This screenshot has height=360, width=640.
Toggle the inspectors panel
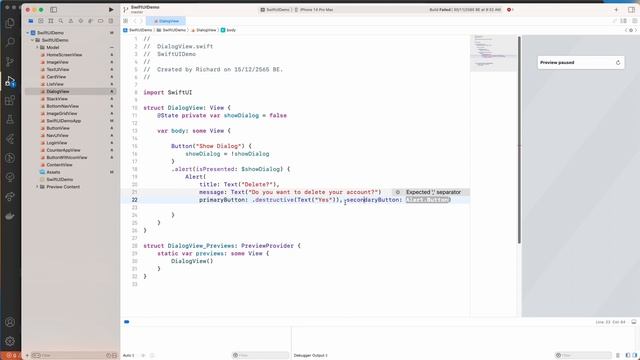[x=631, y=9]
